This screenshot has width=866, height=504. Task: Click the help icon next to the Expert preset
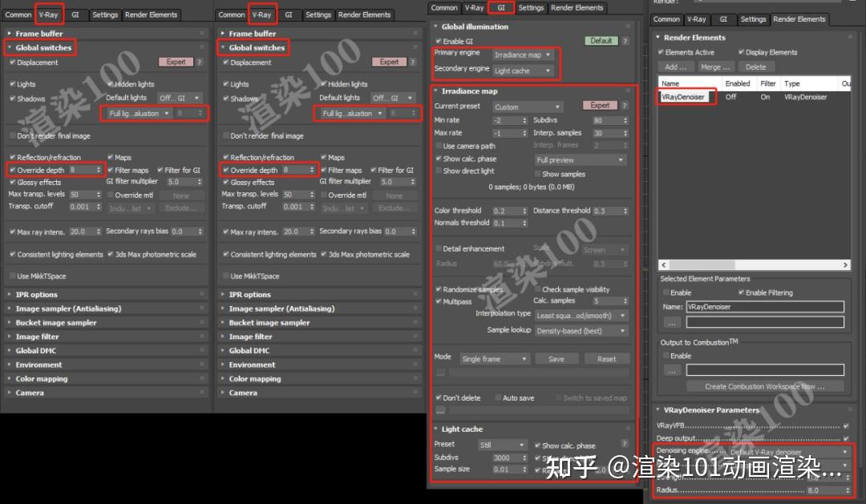pyautogui.click(x=624, y=106)
